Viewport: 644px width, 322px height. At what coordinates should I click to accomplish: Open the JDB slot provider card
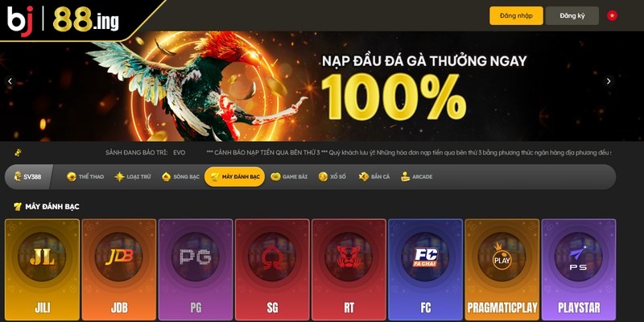pyautogui.click(x=119, y=270)
